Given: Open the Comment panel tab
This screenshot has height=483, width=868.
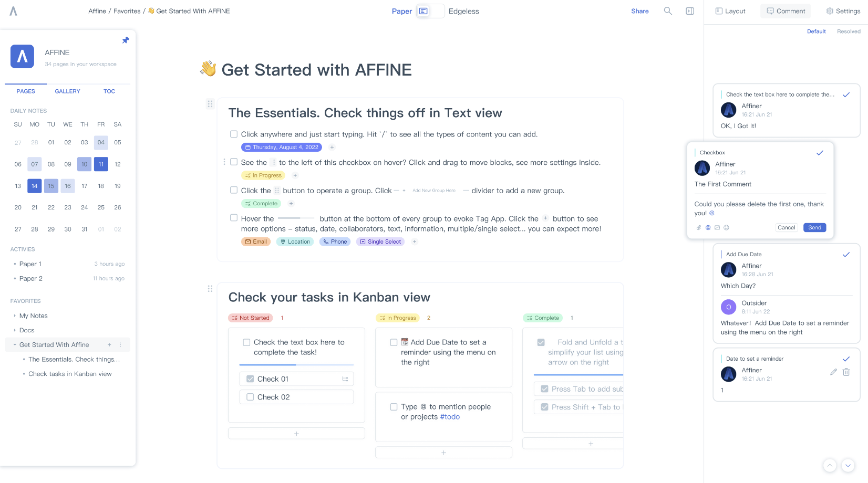Looking at the screenshot, I should click(786, 11).
